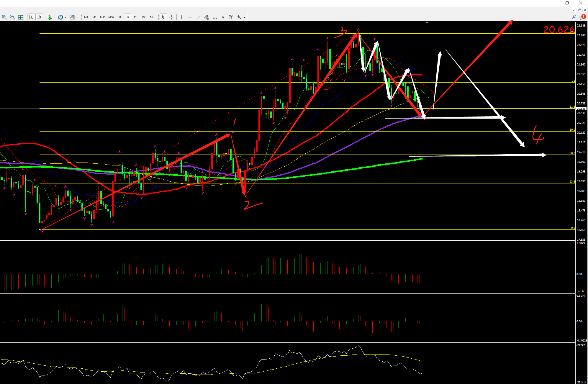This screenshot has height=384, width=588.
Task: Open the Indicators list dropdown arrow
Action: 54,17
